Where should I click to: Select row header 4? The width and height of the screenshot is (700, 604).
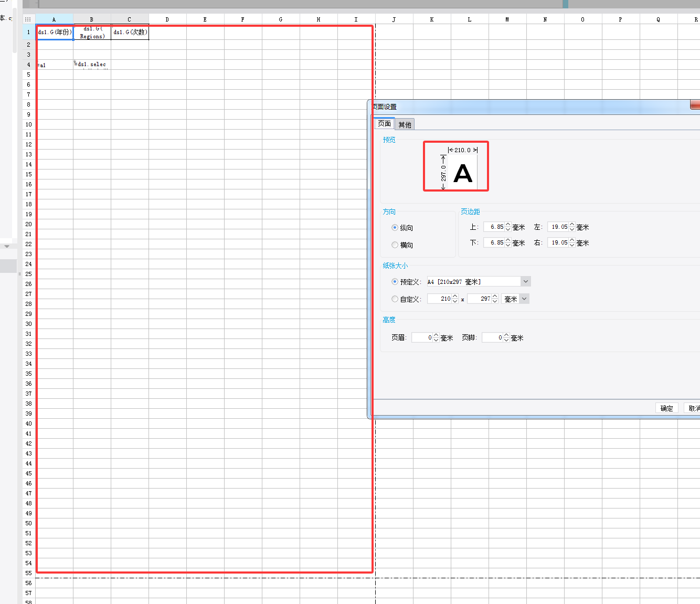[x=28, y=65]
